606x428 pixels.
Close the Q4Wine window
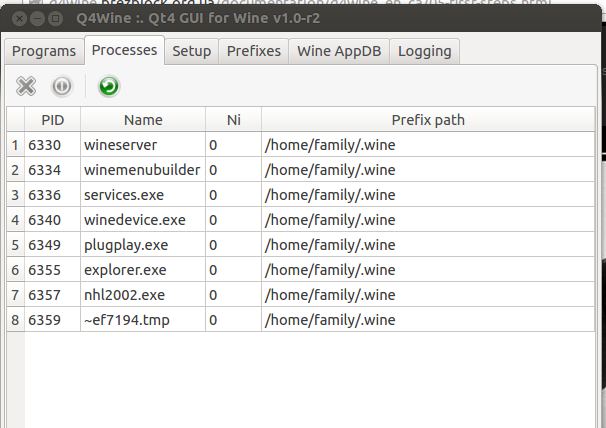pos(19,18)
